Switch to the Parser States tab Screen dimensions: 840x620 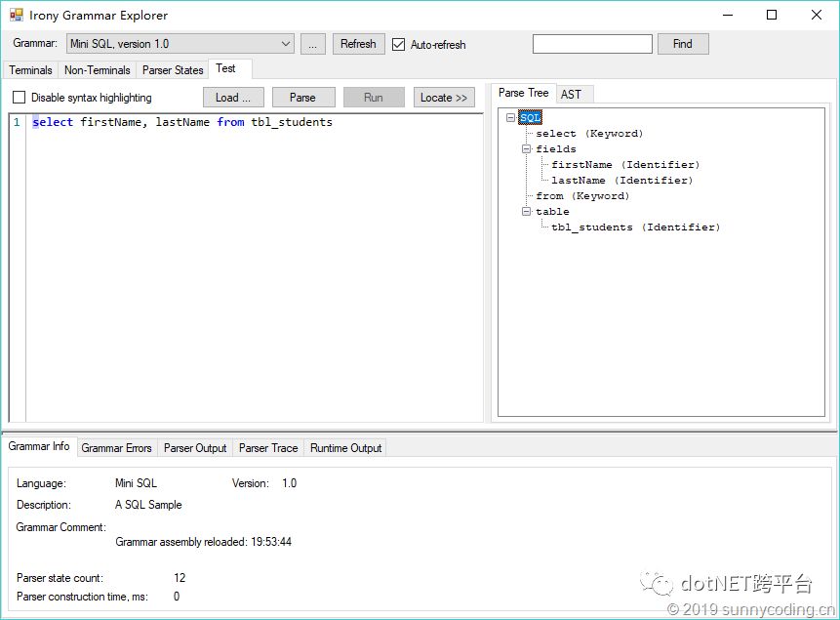click(x=173, y=70)
